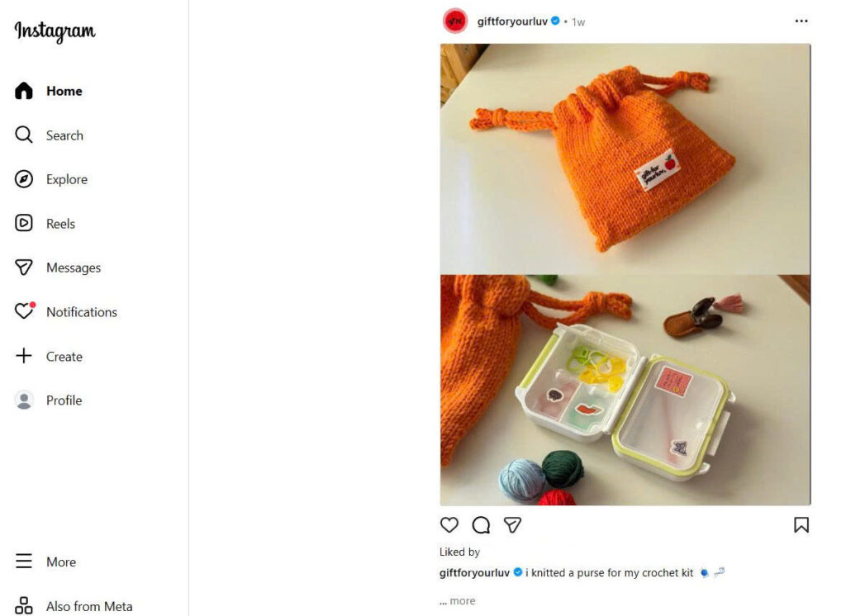
Task: Click the Create plus icon
Action: (25, 357)
